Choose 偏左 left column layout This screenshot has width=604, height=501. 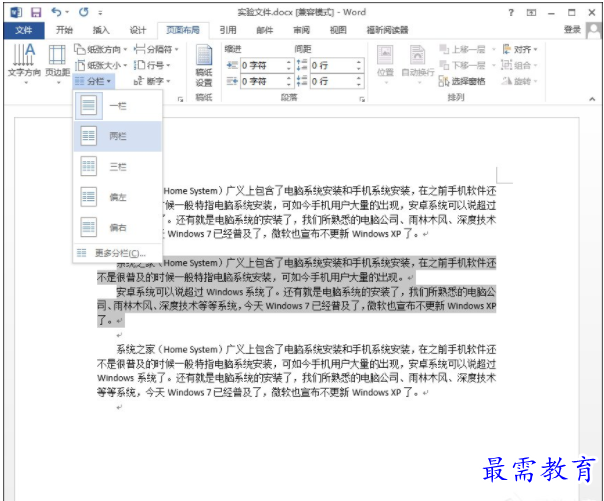tap(117, 197)
